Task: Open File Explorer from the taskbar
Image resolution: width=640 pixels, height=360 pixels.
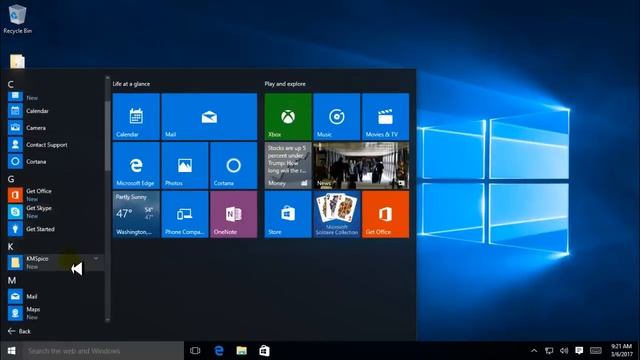Action: 242,351
